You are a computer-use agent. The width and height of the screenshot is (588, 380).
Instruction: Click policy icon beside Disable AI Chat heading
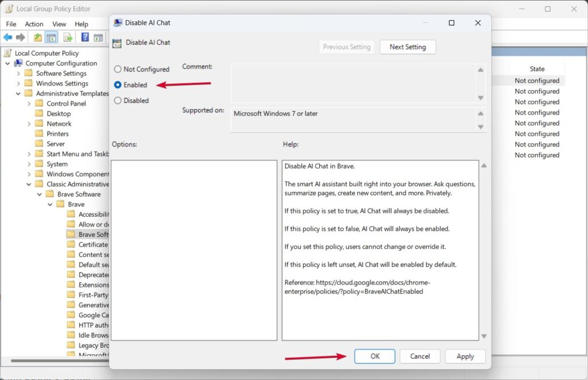(x=117, y=43)
